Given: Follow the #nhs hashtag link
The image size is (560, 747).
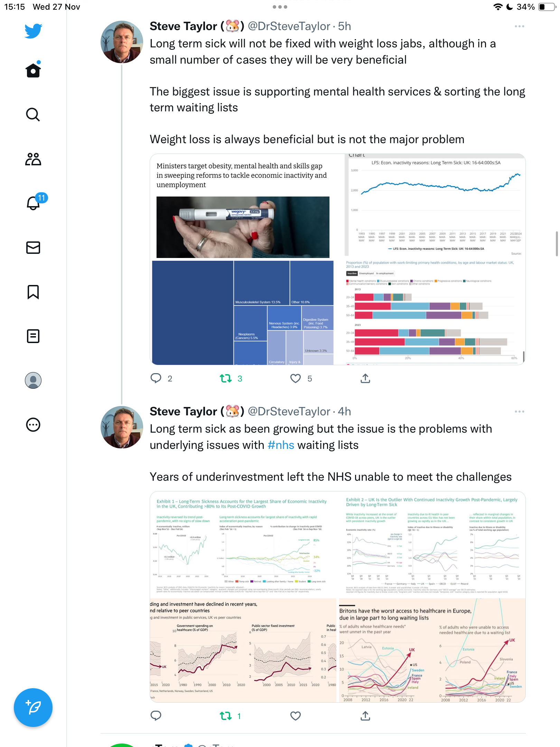Looking at the screenshot, I should pos(281,445).
